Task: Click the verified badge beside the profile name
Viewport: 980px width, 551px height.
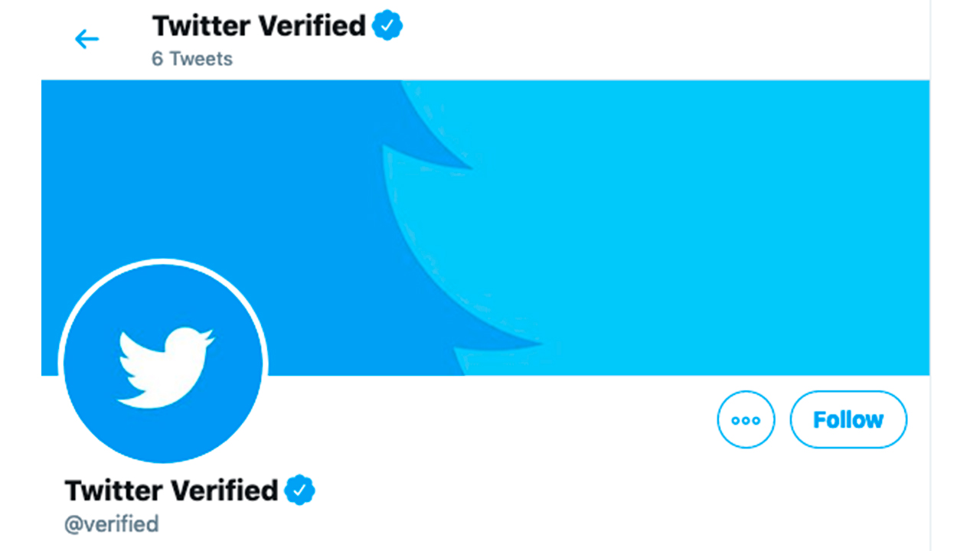Action: (x=300, y=490)
